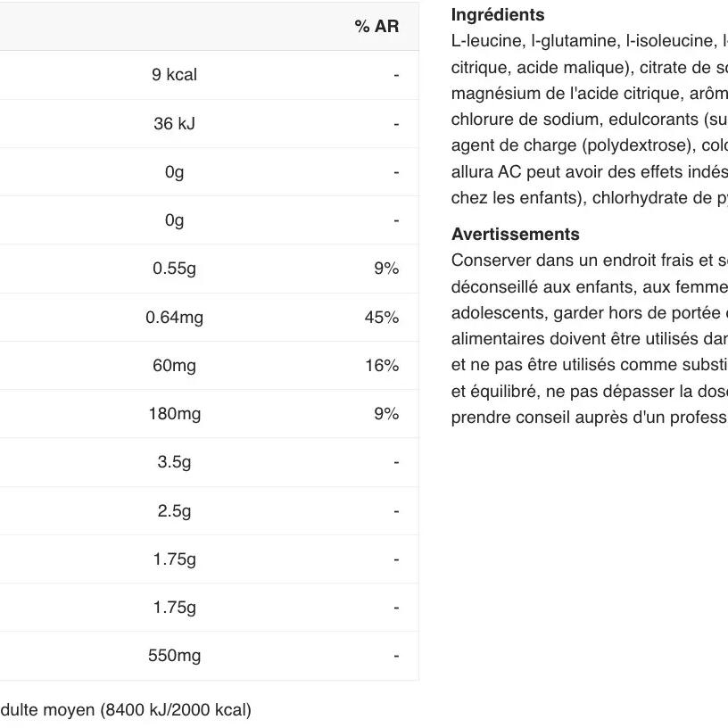Click the 180mg value cell
Screen dimensions: 728x728
coord(174,414)
